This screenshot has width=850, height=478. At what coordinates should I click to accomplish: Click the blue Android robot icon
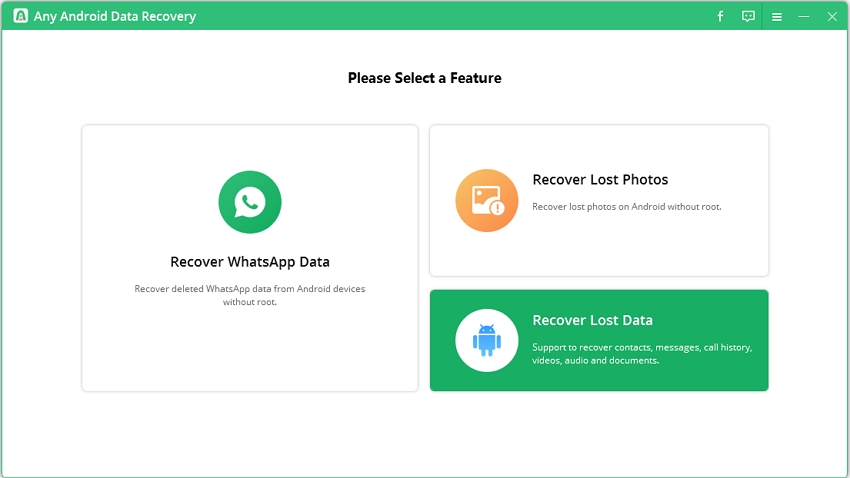pyautogui.click(x=487, y=340)
